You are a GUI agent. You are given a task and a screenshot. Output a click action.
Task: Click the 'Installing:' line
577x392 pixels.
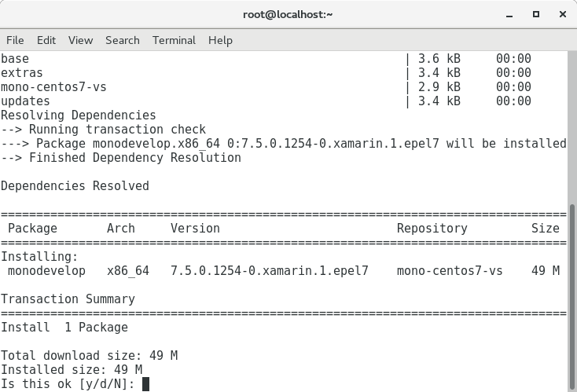tap(39, 257)
